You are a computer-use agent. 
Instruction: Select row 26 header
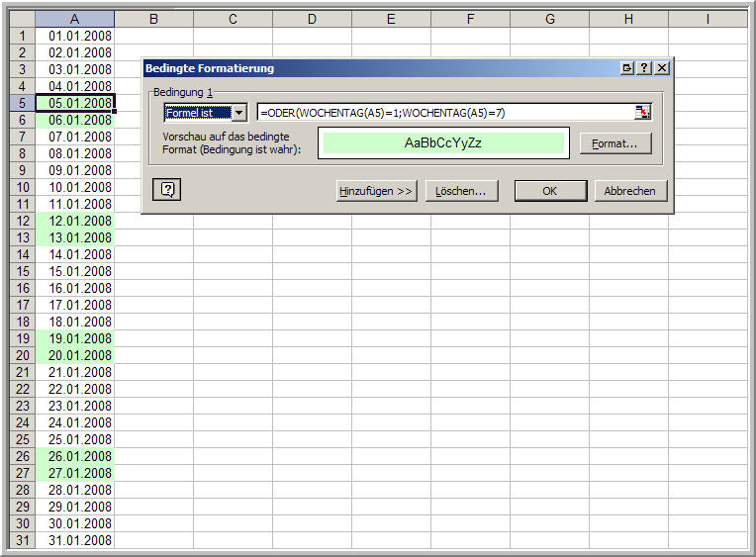pos(22,456)
